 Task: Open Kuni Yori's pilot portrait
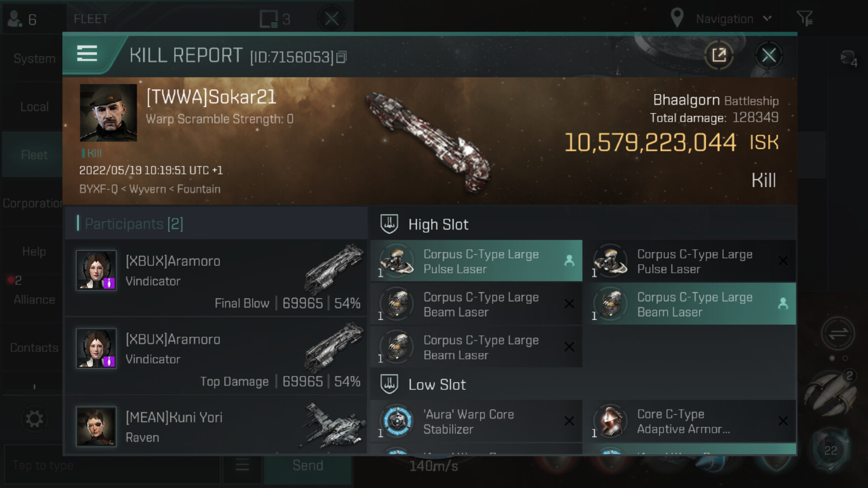pyautogui.click(x=96, y=426)
